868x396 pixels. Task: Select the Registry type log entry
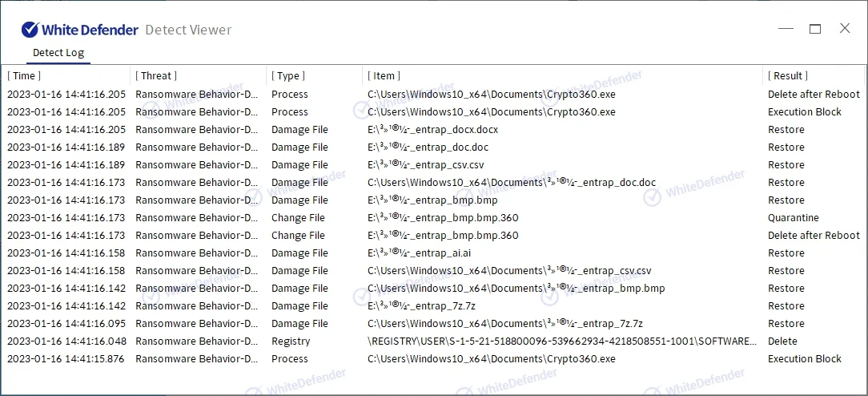point(291,341)
